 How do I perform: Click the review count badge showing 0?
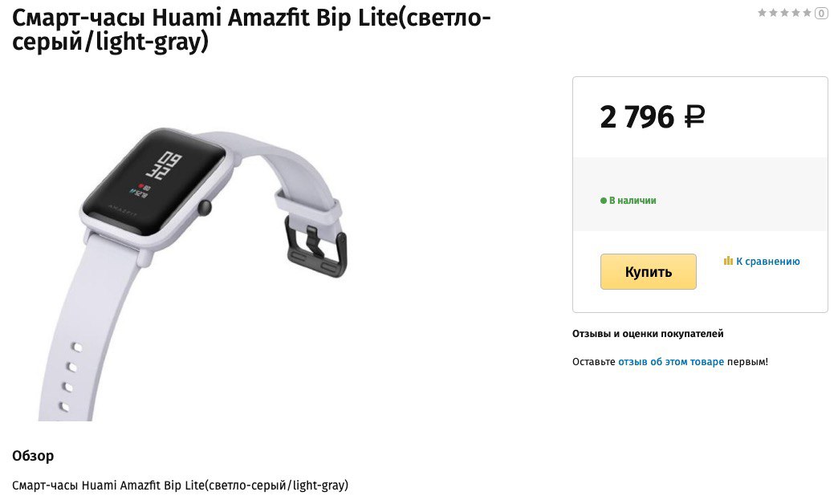pyautogui.click(x=821, y=14)
